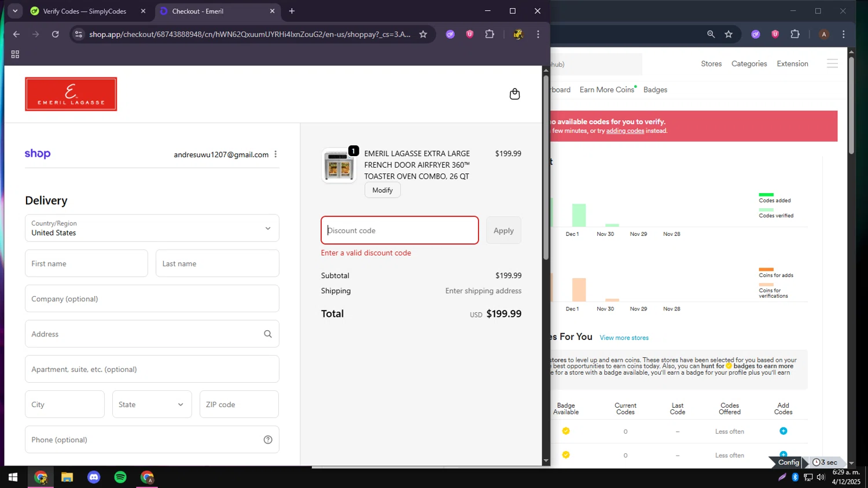Toggle the Coins for verifications legend

(774, 290)
